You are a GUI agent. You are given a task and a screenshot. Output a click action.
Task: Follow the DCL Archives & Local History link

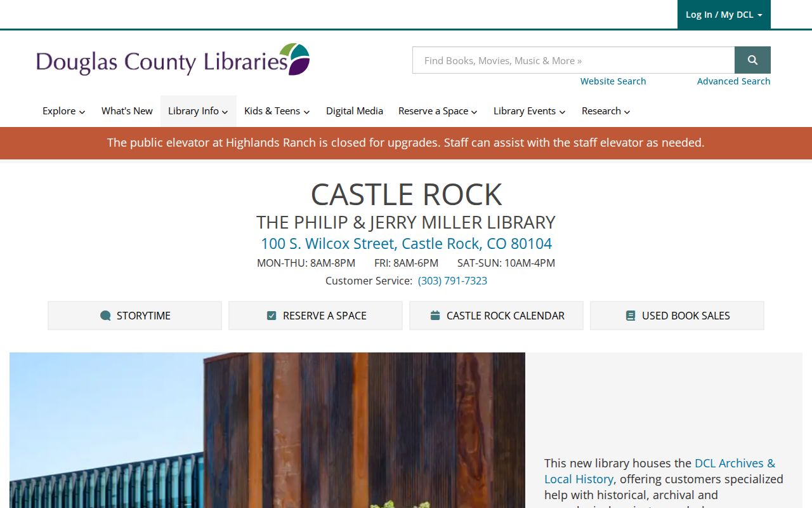660,471
